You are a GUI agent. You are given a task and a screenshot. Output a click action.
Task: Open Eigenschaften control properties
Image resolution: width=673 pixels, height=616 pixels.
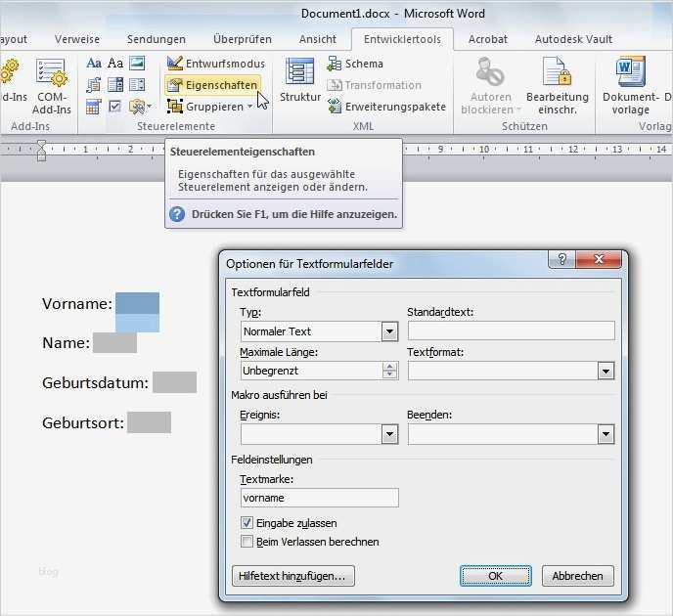213,85
